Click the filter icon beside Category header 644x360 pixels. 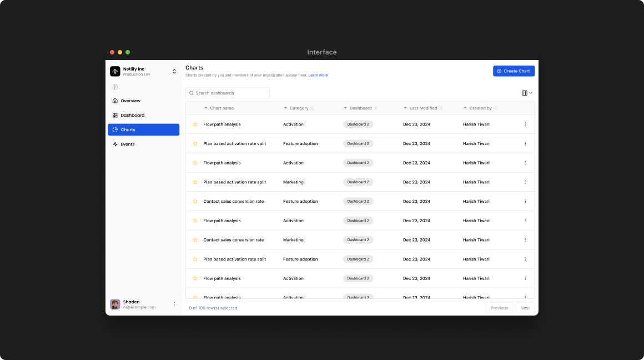pyautogui.click(x=313, y=108)
